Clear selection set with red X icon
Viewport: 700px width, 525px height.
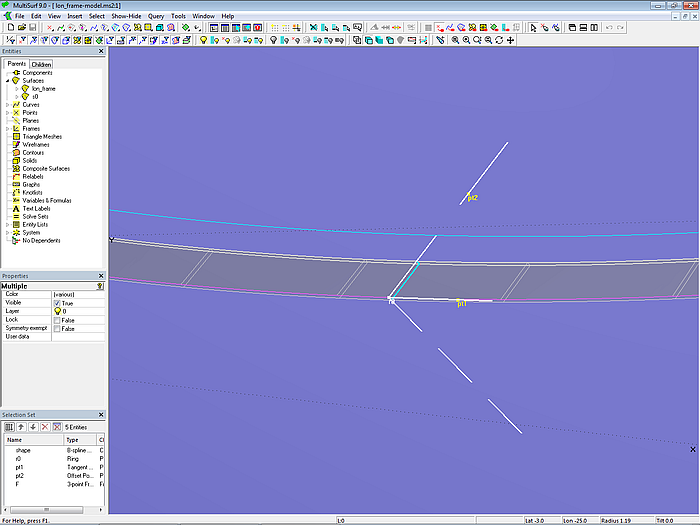pyautogui.click(x=57, y=426)
